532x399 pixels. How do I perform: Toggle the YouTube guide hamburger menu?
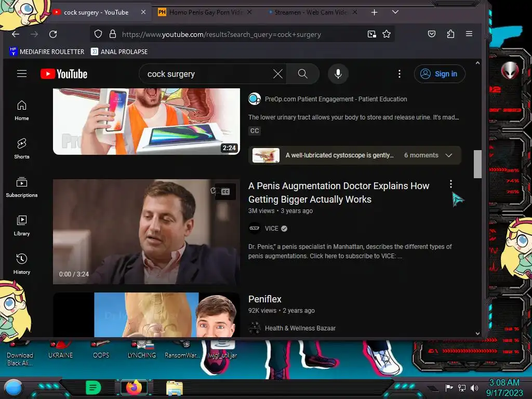click(22, 74)
